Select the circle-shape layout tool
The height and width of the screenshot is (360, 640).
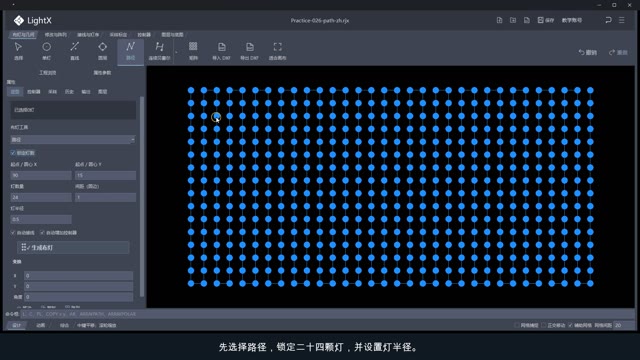pyautogui.click(x=102, y=51)
